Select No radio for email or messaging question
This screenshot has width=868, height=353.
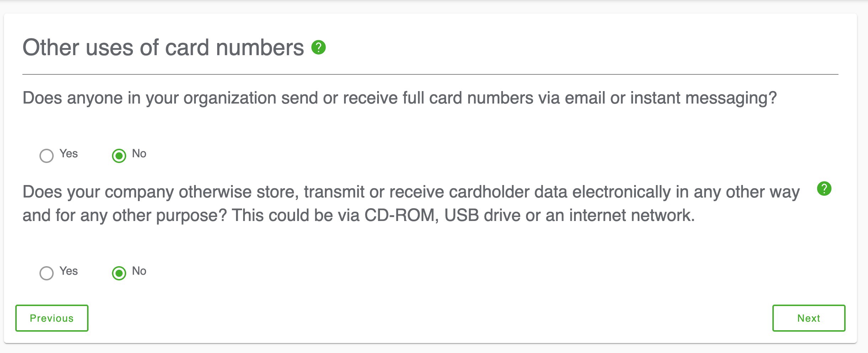pyautogui.click(x=119, y=156)
